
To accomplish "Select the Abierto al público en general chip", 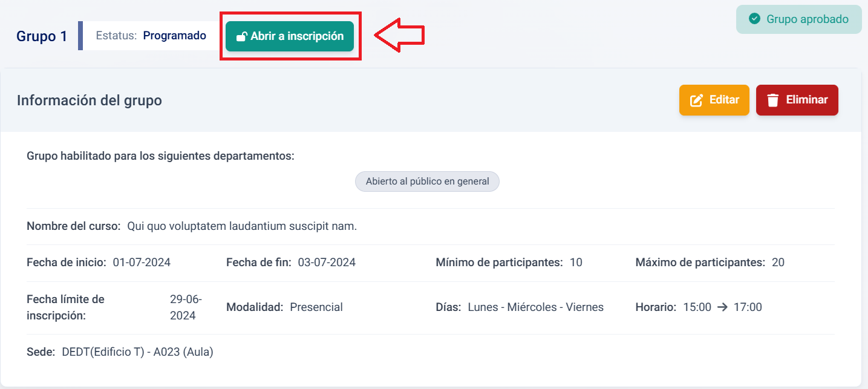I will point(427,181).
